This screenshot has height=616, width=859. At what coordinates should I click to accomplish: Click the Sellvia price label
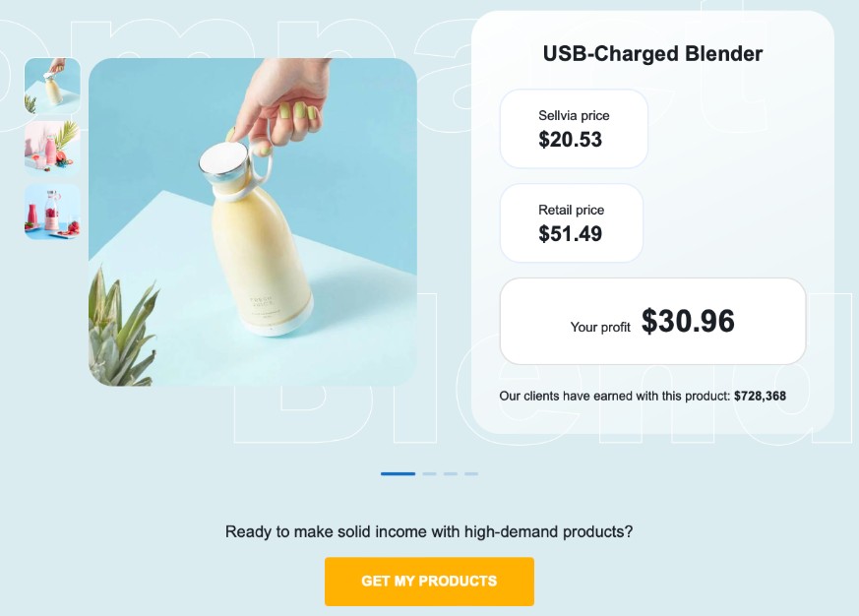[x=574, y=115]
